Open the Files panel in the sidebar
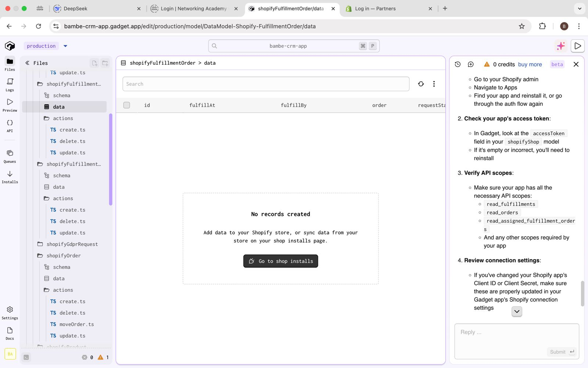 (10, 64)
